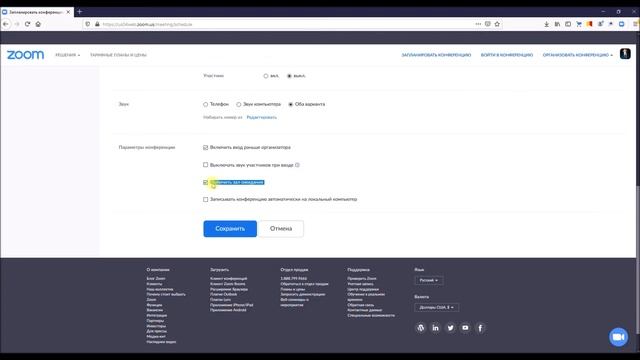Open the Facebook social icon
The height and width of the screenshot is (360, 640).
click(x=480, y=328)
